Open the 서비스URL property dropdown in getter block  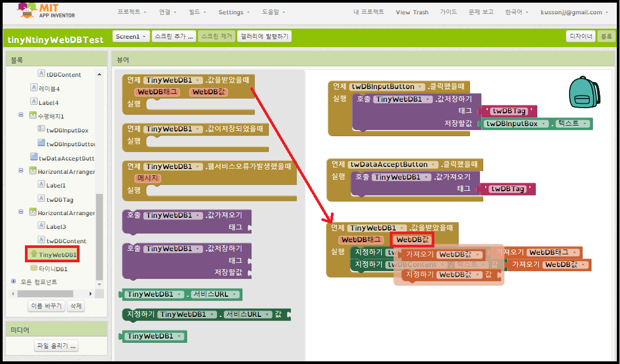[x=215, y=295]
